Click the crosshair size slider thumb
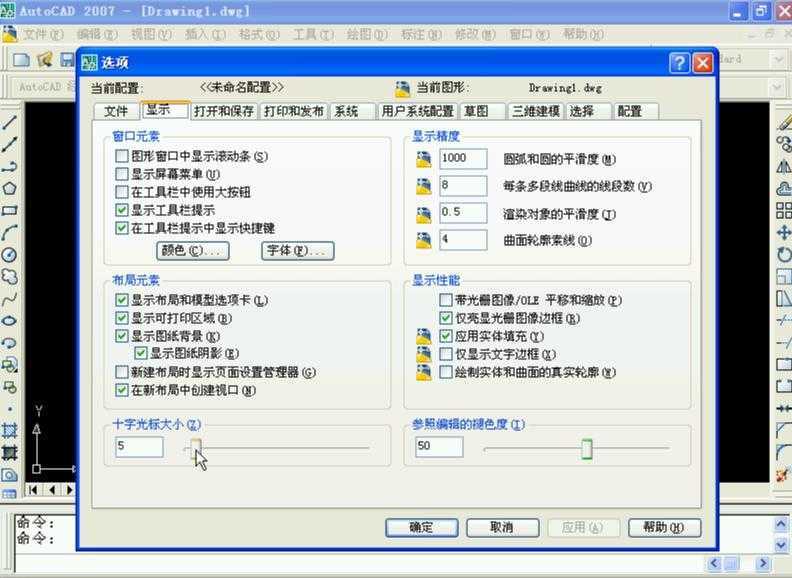 195,447
